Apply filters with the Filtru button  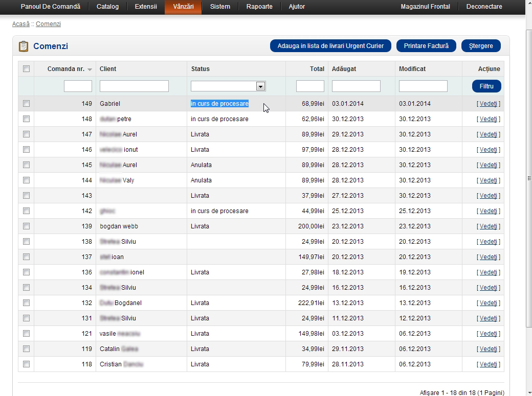[x=486, y=86]
